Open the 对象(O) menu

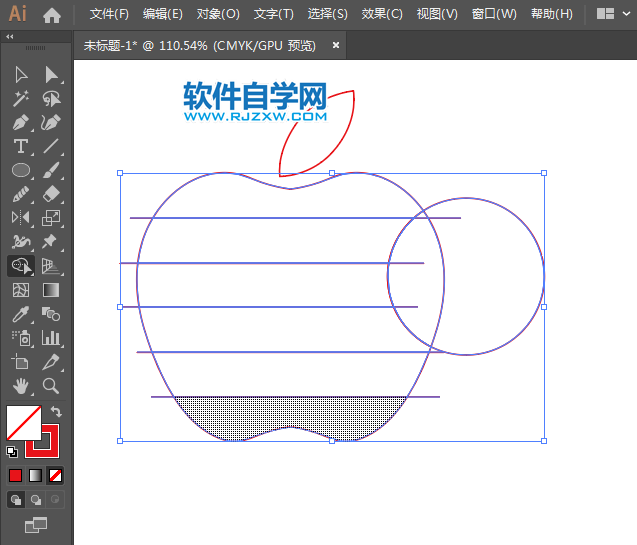pos(218,14)
